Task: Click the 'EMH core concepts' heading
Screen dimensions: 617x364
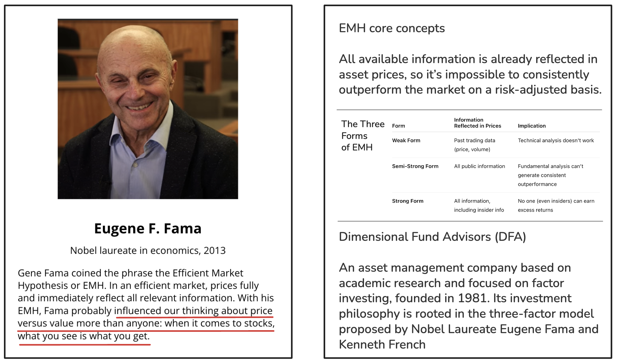Action: click(392, 28)
